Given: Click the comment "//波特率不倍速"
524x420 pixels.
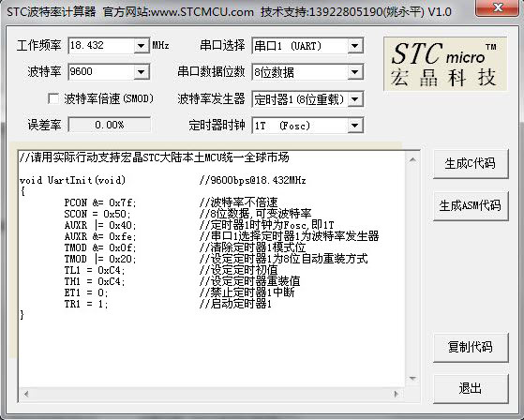Looking at the screenshot, I should coord(239,202).
